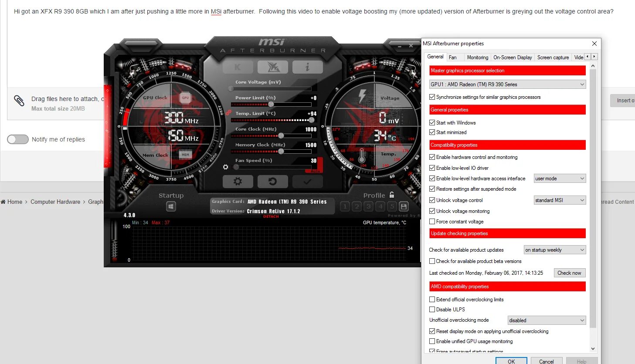Open the Computer Hardware breadcrumb link
This screenshot has width=635, height=364.
coord(55,202)
